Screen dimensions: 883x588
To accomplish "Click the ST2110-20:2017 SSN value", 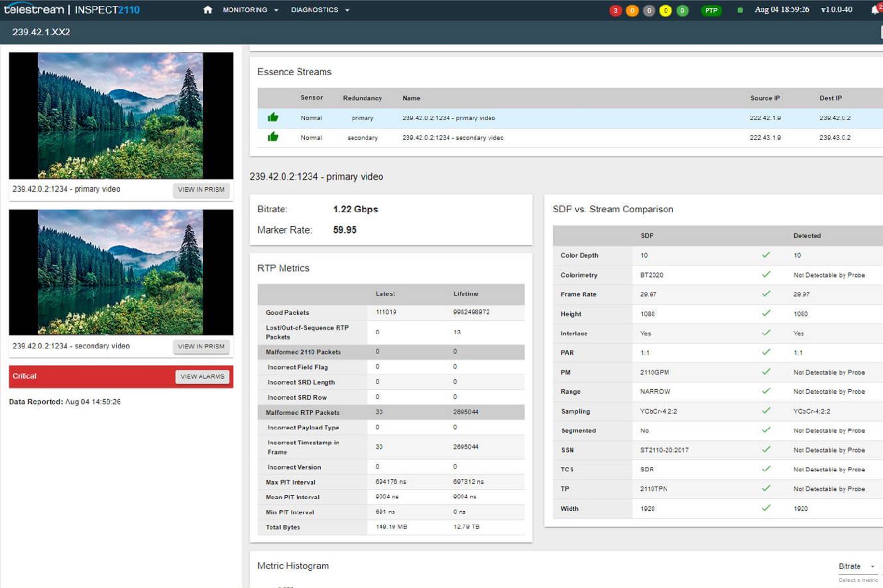I will coord(664,450).
